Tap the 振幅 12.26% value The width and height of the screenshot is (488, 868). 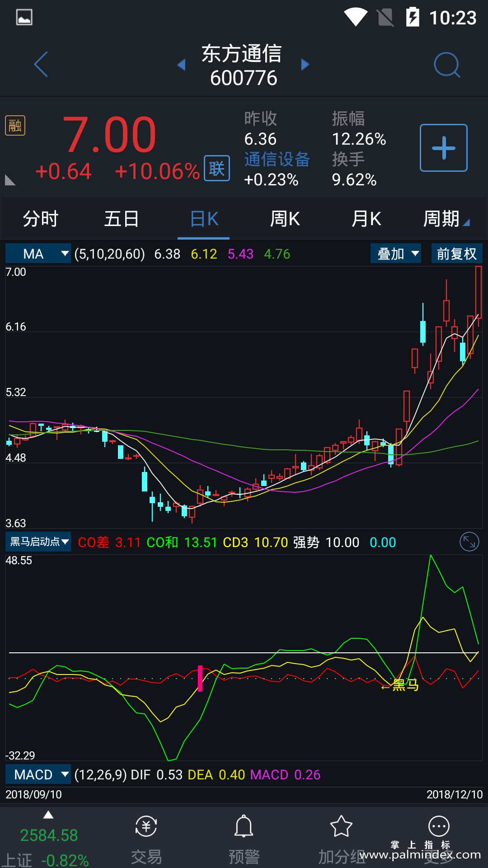click(359, 139)
